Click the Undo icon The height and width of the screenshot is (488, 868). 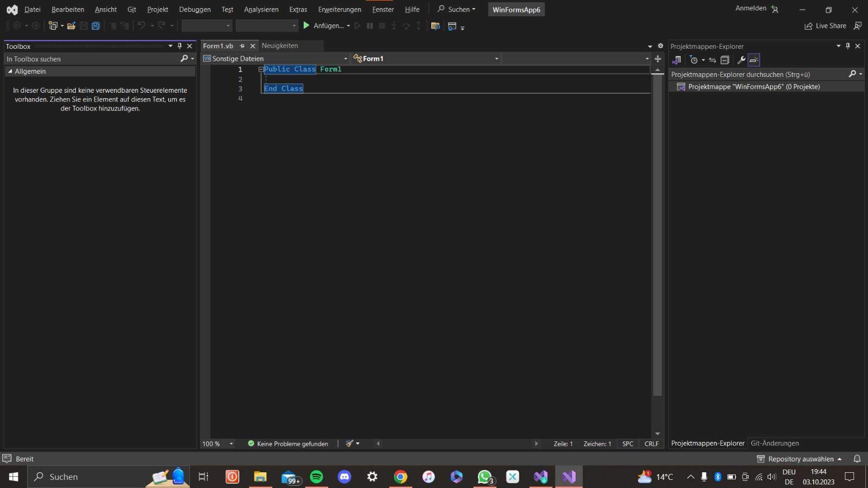141,25
